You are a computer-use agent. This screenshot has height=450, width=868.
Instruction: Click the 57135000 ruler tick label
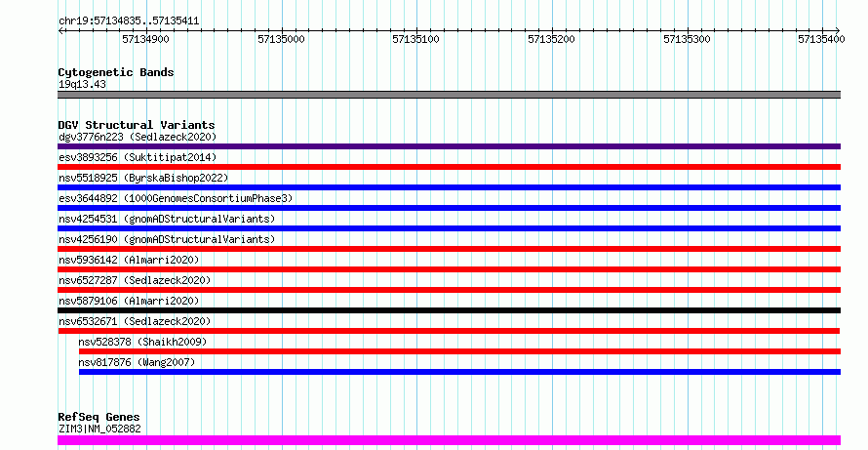point(281,39)
